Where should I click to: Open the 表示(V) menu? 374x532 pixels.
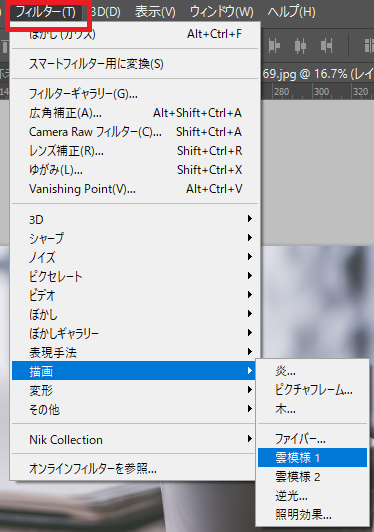click(155, 12)
